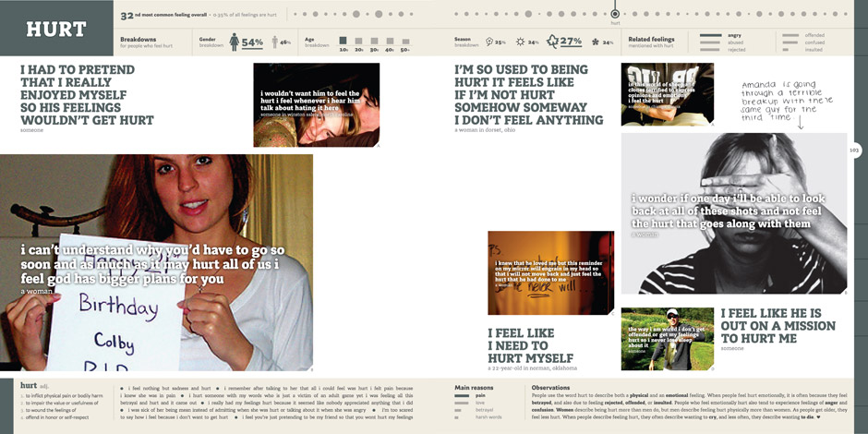Select the winter snowflake season icon
The height and width of the screenshot is (434, 868).
[x=596, y=42]
